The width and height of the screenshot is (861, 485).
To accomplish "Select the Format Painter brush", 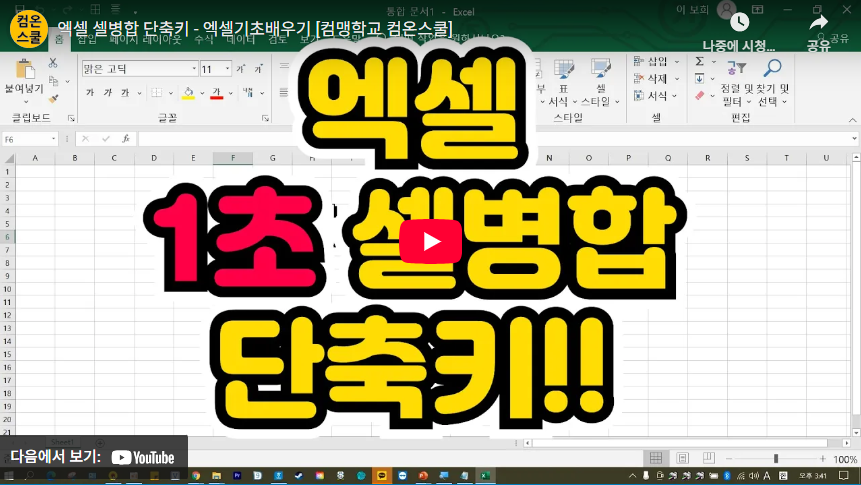I will pos(54,98).
